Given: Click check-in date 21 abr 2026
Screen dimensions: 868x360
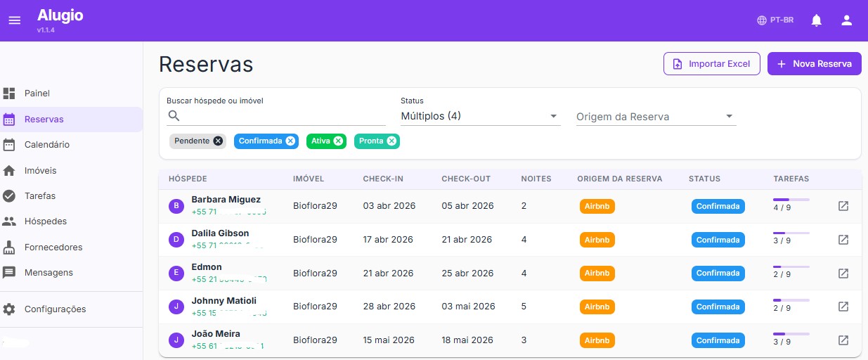Looking at the screenshot, I should (x=388, y=273).
